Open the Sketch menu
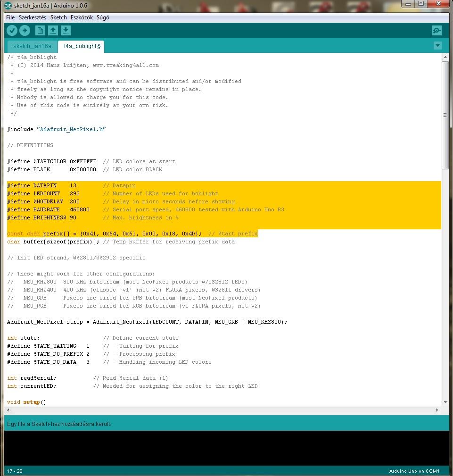The width and height of the screenshot is (453, 476). click(x=58, y=17)
